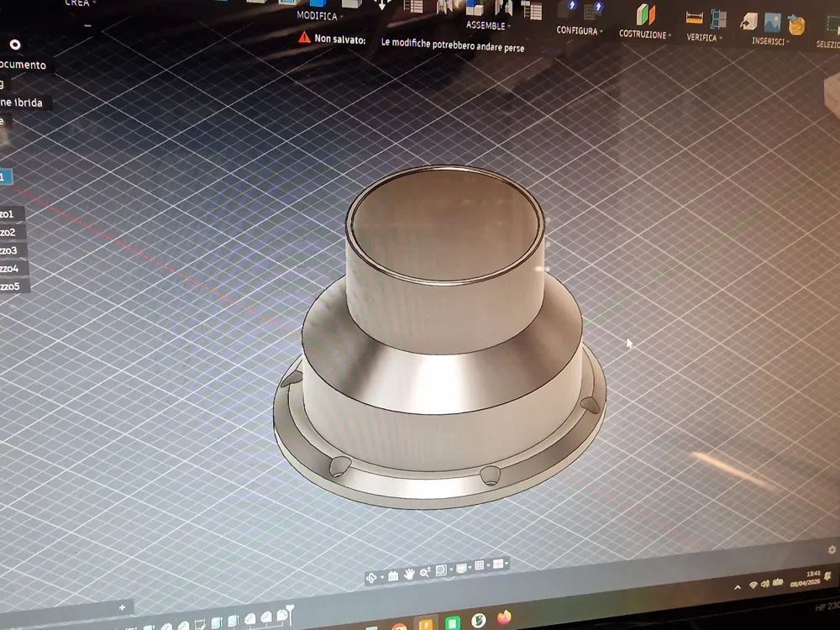Click the insert image (canvas) icon
This screenshot has height=630, width=840.
tap(772, 23)
